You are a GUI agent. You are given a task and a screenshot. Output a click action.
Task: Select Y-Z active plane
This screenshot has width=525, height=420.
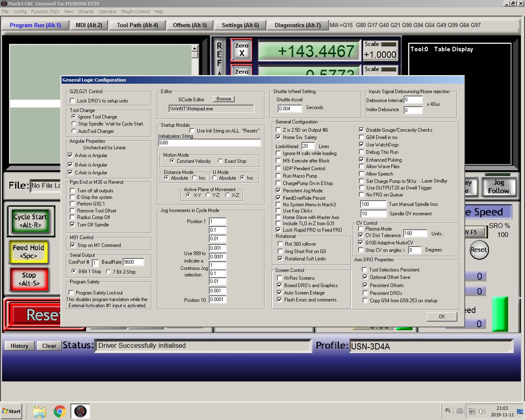click(x=208, y=195)
